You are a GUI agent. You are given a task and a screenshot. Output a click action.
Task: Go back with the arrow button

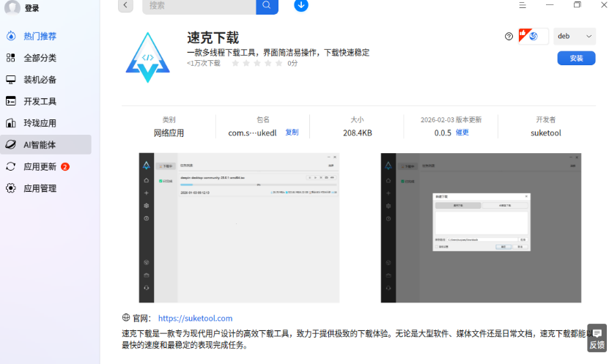point(125,5)
